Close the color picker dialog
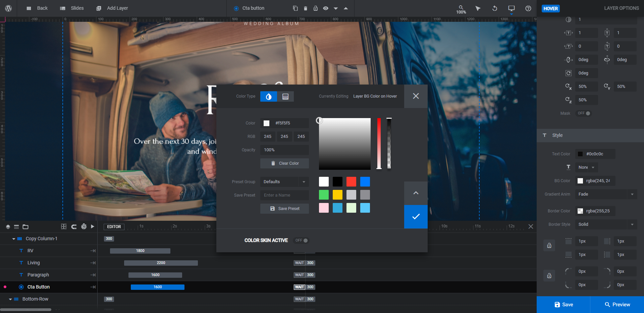Image resolution: width=644 pixels, height=313 pixels. pyautogui.click(x=416, y=96)
